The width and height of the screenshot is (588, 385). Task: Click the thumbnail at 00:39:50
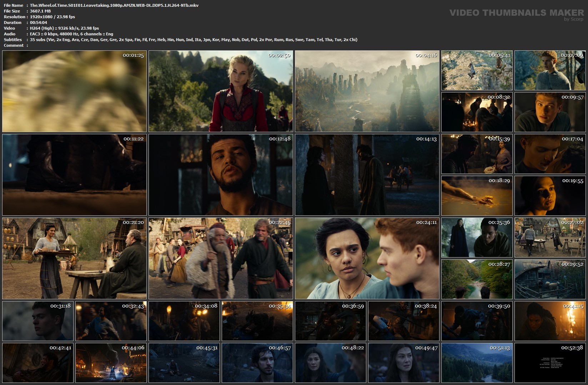(x=477, y=321)
